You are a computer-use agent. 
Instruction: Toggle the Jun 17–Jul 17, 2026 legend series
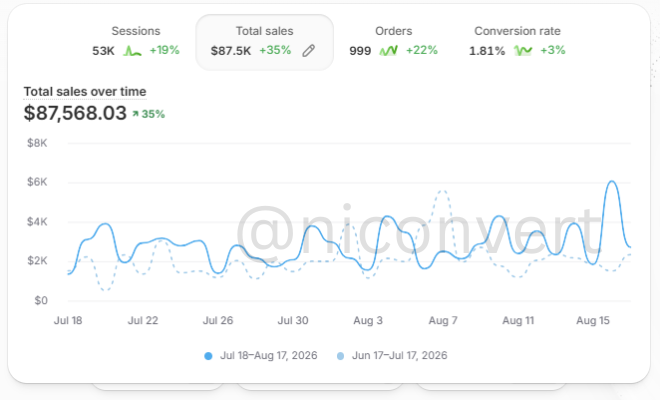pos(392,356)
